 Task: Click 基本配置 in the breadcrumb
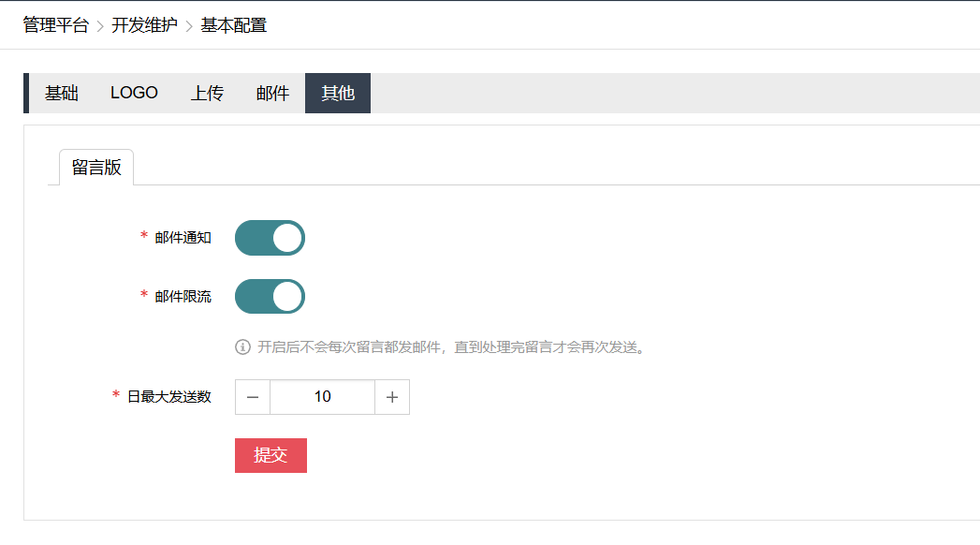click(x=234, y=25)
